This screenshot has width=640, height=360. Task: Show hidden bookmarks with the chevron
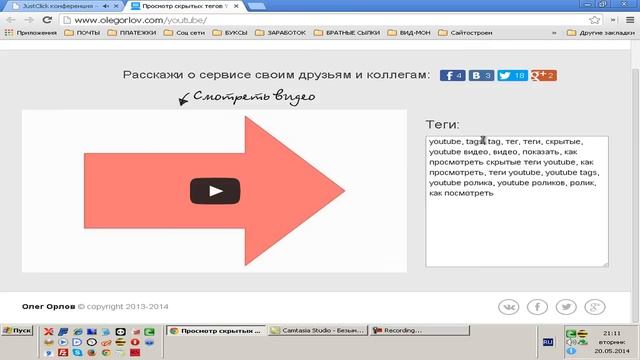[x=554, y=33]
